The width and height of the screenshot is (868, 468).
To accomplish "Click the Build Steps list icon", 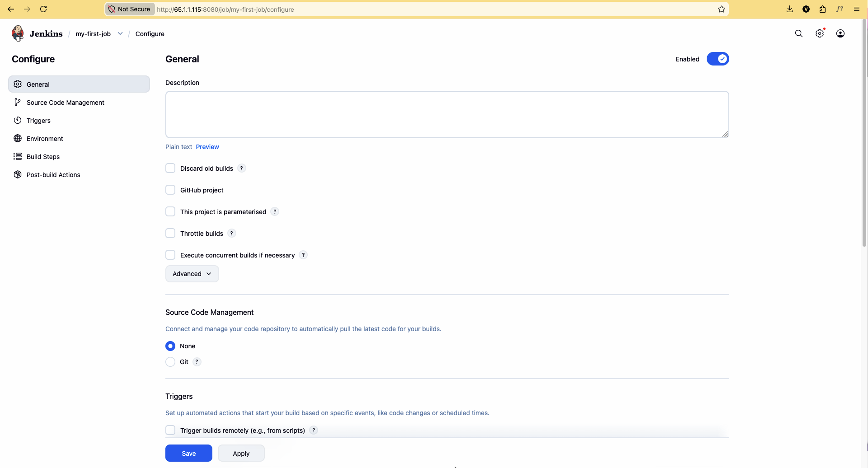I will pos(18,156).
